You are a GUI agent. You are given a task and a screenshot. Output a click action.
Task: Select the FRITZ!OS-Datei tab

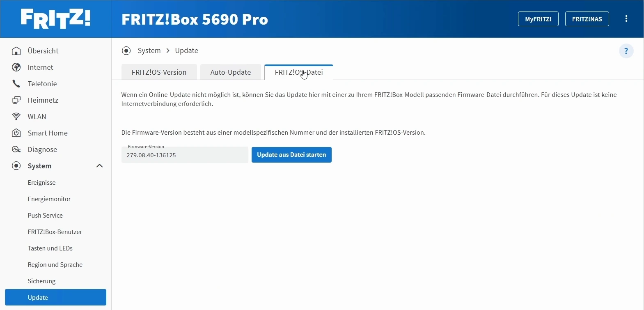pos(299,72)
